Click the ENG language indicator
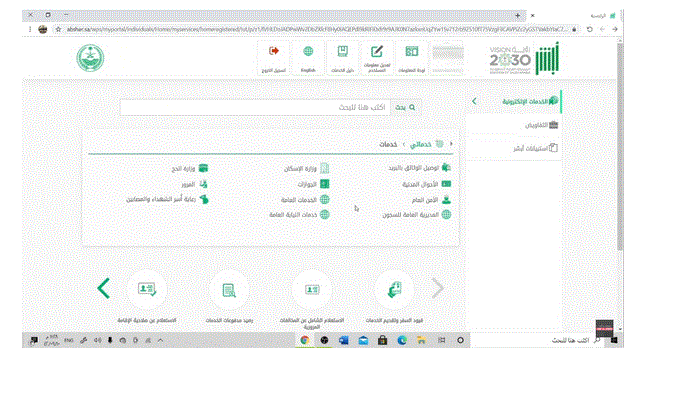The height and width of the screenshot is (399, 681). 69,340
